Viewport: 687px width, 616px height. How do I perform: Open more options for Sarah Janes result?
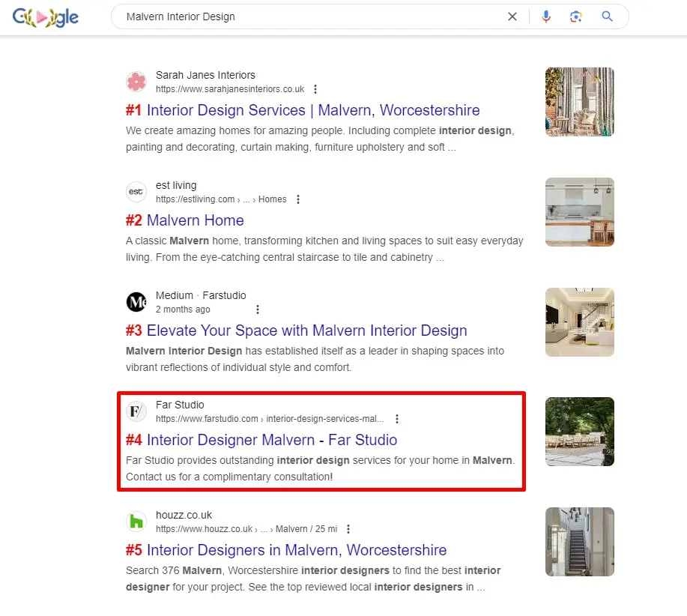[315, 89]
